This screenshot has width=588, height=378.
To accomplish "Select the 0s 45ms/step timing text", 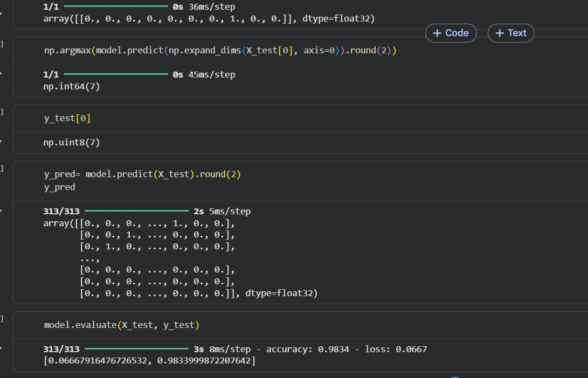I will pos(204,74).
